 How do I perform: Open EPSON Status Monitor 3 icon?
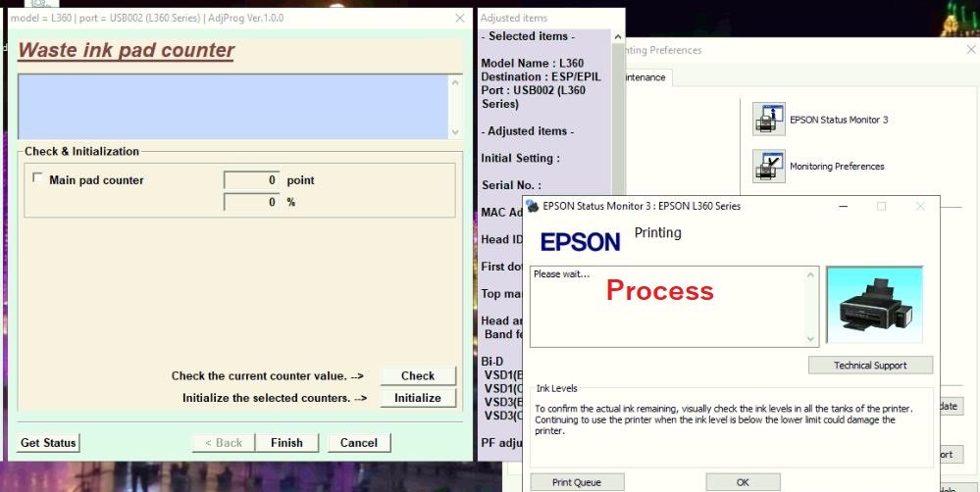768,120
